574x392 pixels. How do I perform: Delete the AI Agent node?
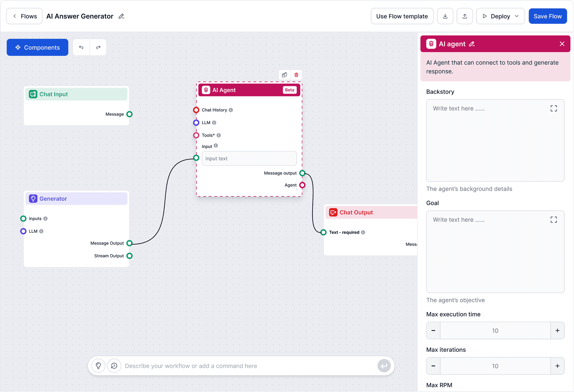[296, 75]
